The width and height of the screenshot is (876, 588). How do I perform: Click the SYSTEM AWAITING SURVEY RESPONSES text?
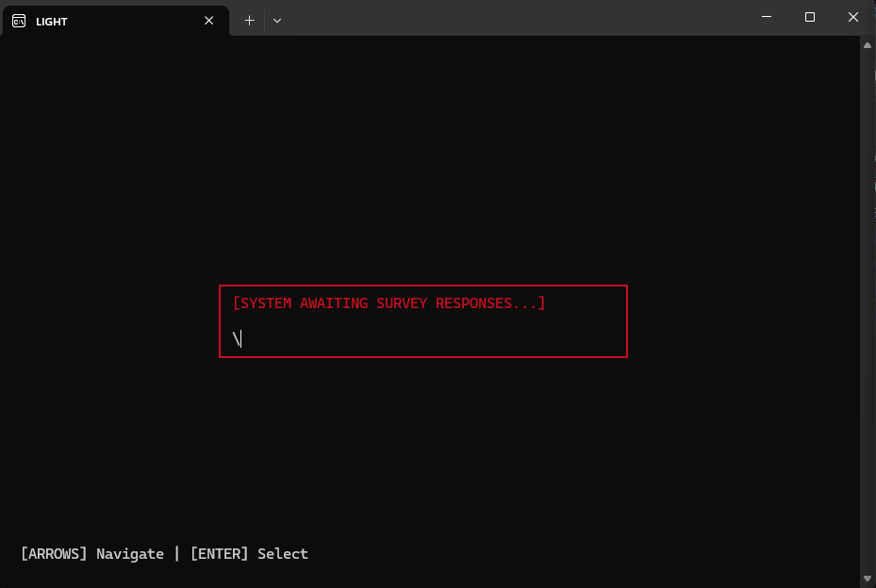click(x=389, y=302)
